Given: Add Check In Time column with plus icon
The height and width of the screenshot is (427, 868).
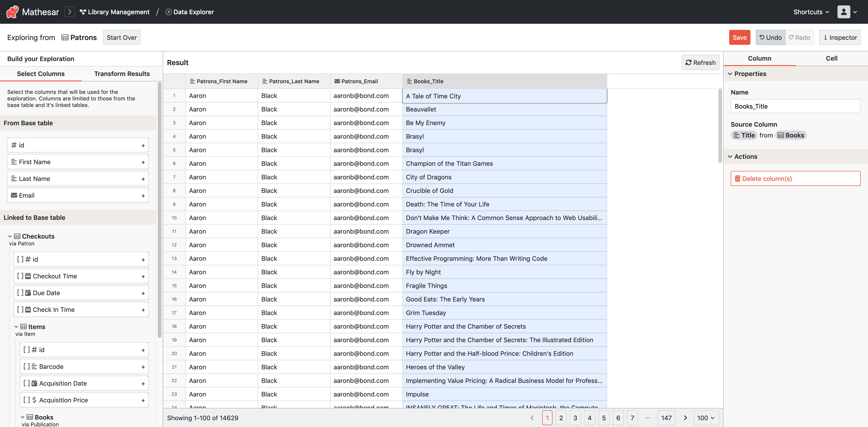Looking at the screenshot, I should [x=143, y=310].
